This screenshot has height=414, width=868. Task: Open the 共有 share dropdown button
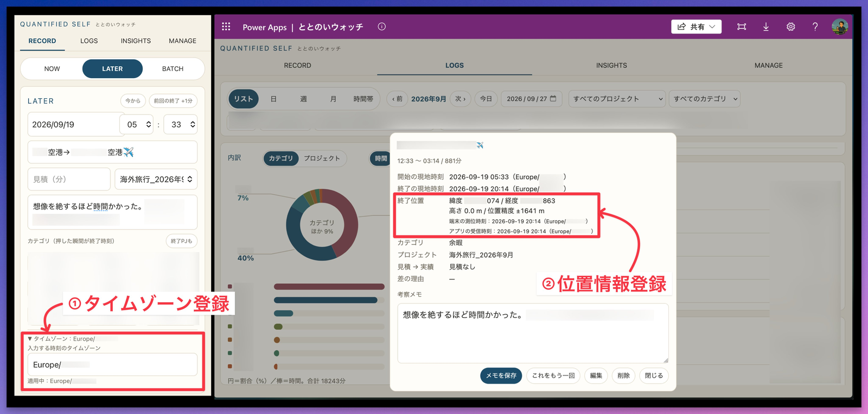click(697, 27)
